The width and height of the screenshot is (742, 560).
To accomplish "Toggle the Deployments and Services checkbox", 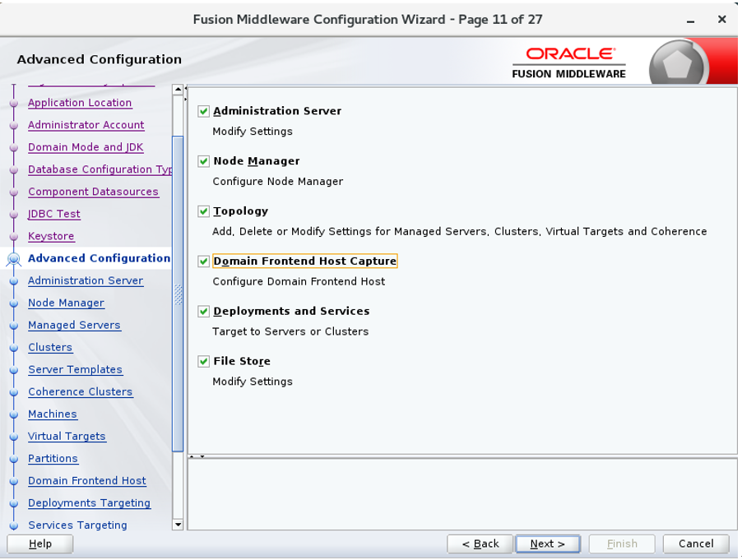I will 203,312.
